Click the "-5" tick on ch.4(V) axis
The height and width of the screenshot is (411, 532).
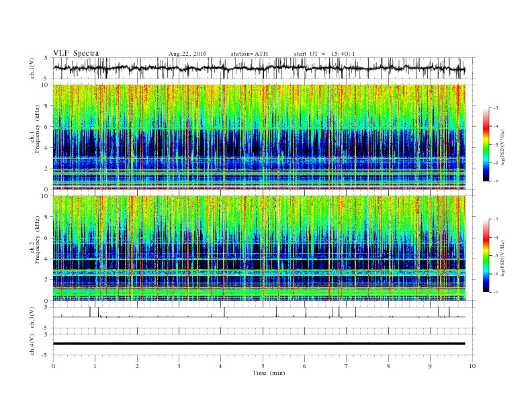point(44,355)
